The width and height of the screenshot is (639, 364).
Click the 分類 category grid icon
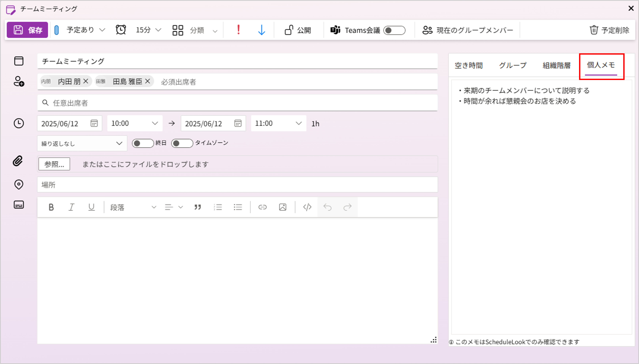click(x=178, y=30)
